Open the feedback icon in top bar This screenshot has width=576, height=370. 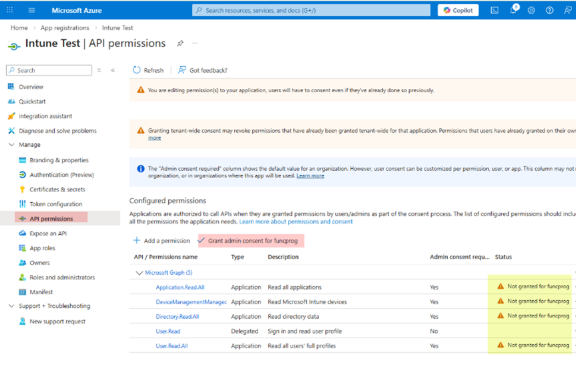568,10
